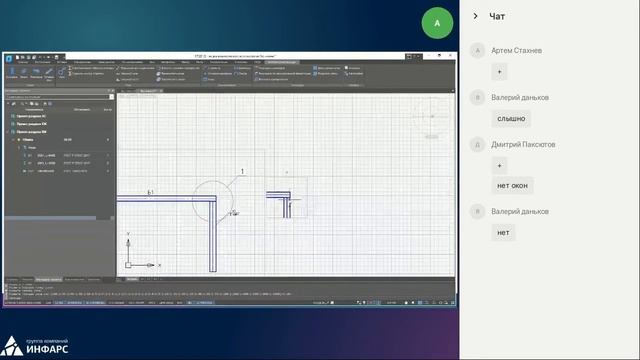The height and width of the screenshot is (360, 640).
Task: Pin the project manager side panel
Action: point(109,91)
